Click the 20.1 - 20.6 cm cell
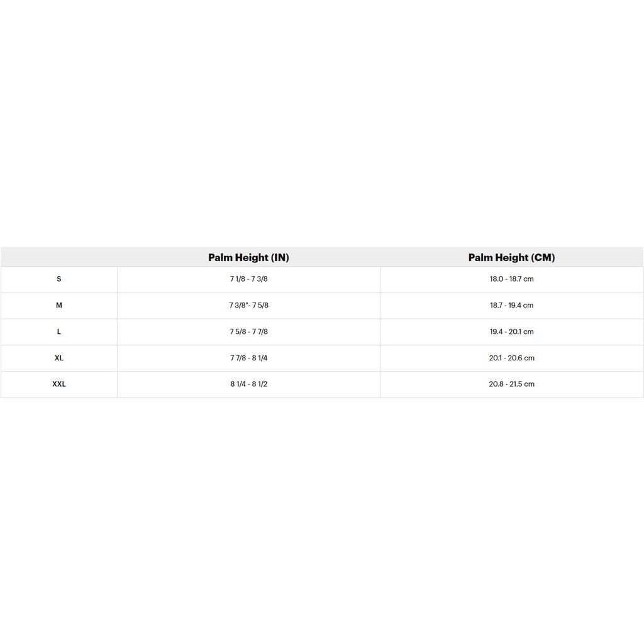The height and width of the screenshot is (644, 644). coord(512,358)
